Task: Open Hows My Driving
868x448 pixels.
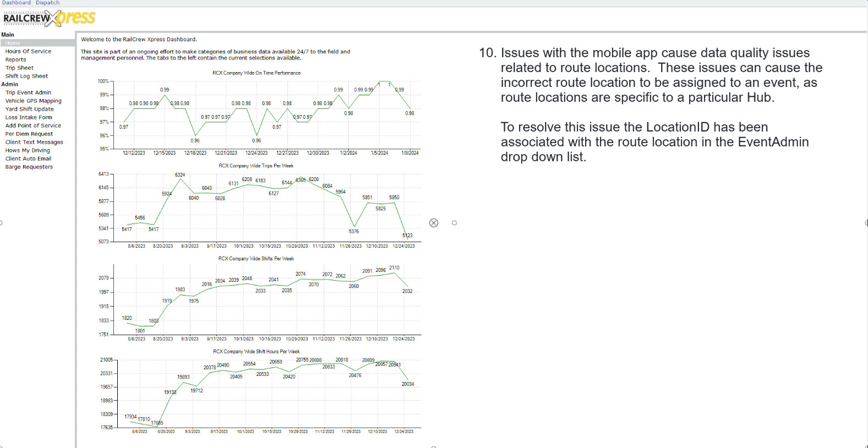Action: pyautogui.click(x=28, y=150)
